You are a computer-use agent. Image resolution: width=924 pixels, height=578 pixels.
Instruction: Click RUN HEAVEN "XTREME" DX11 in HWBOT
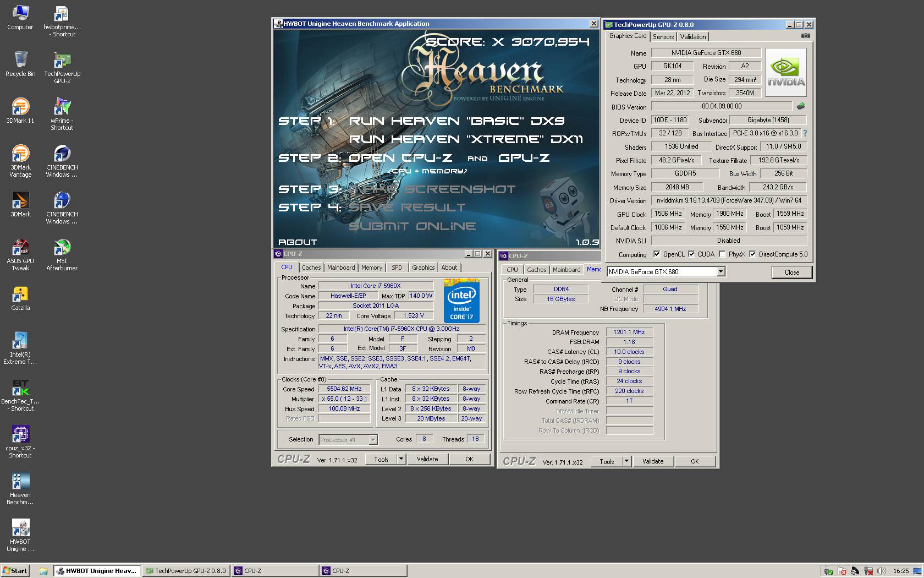click(466, 139)
